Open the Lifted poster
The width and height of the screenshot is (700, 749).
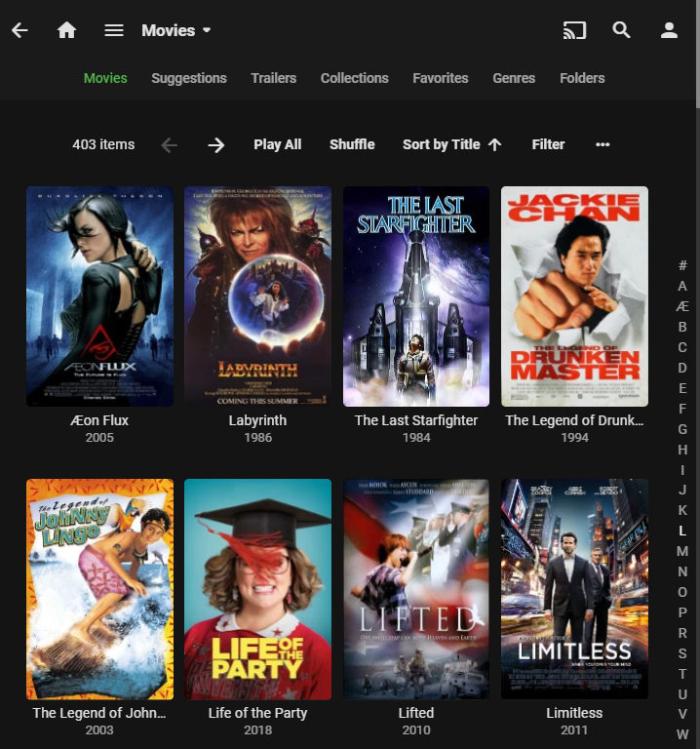pyautogui.click(x=416, y=589)
